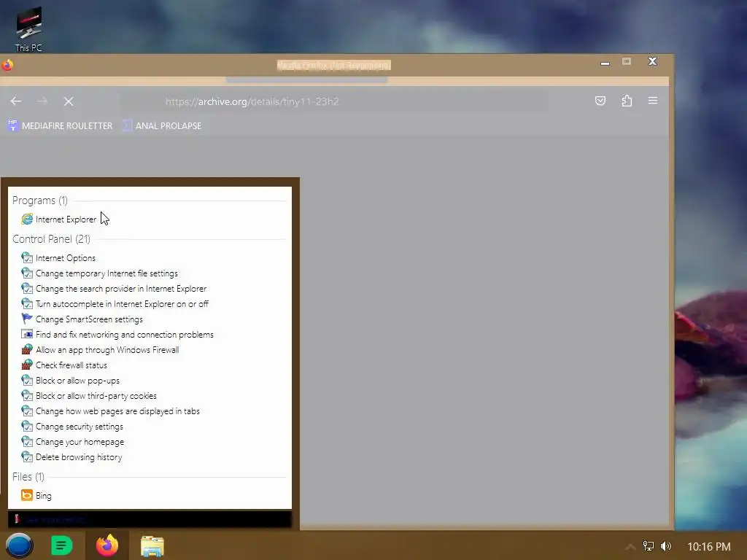This screenshot has width=747, height=560.
Task: Select Delete browsing history
Action: pyautogui.click(x=72, y=457)
